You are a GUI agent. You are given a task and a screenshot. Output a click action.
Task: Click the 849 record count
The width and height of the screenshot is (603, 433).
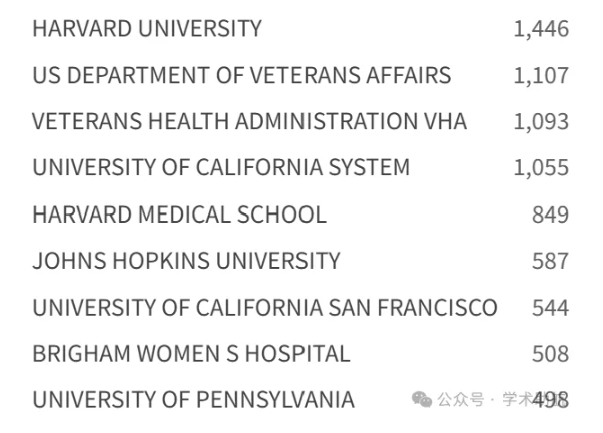click(x=550, y=215)
